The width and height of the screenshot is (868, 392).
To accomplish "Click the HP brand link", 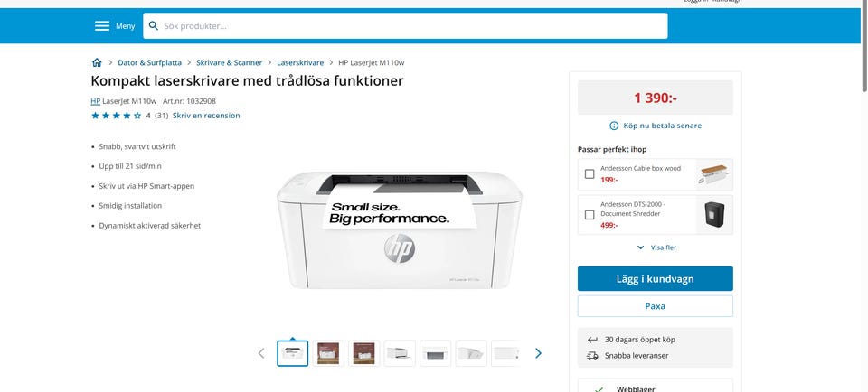I will tap(95, 101).
